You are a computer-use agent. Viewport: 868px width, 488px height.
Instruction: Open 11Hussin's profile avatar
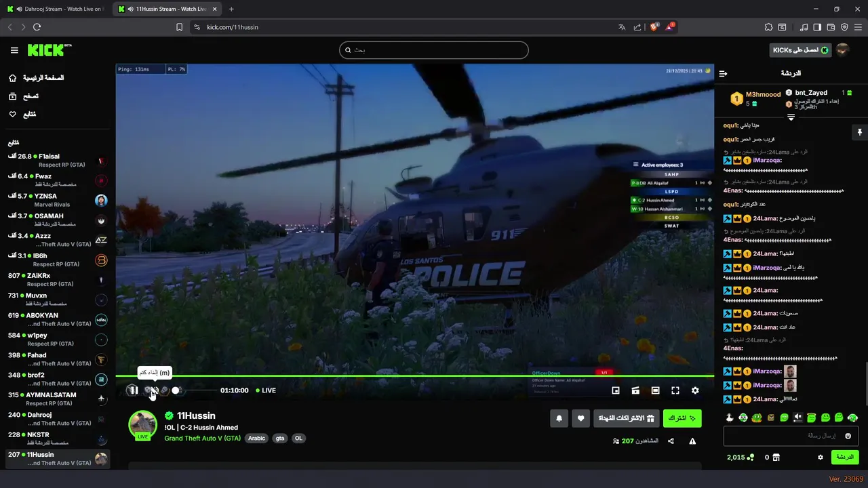(x=142, y=425)
